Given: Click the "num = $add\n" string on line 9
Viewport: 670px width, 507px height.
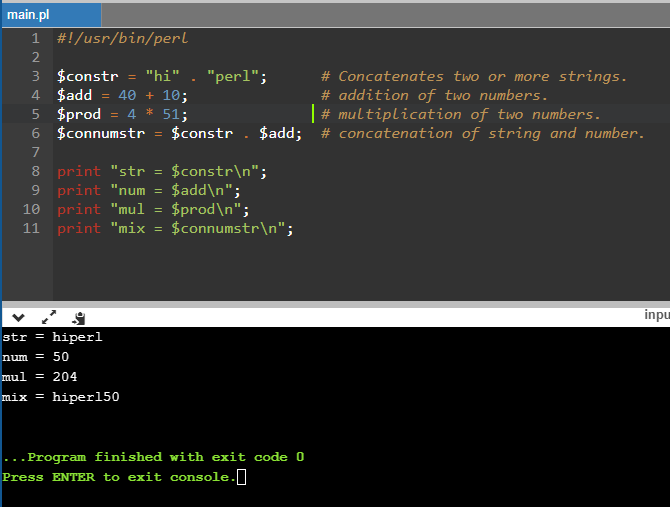Looking at the screenshot, I should (x=171, y=190).
